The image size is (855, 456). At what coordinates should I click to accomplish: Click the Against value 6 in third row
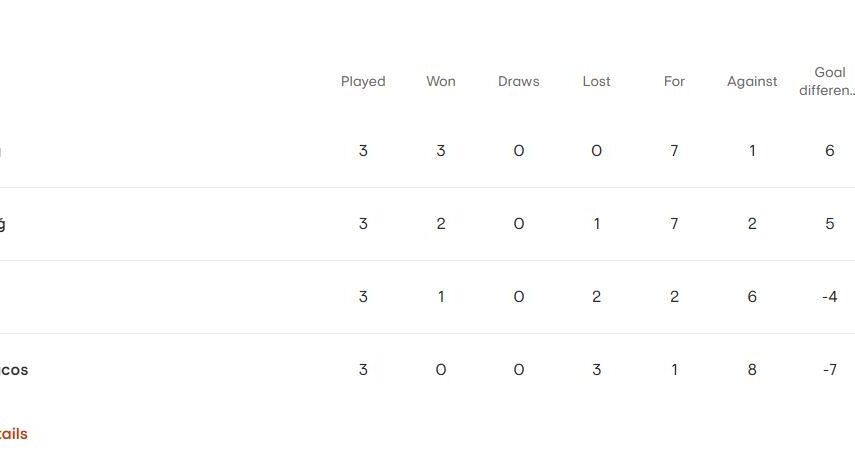click(752, 297)
